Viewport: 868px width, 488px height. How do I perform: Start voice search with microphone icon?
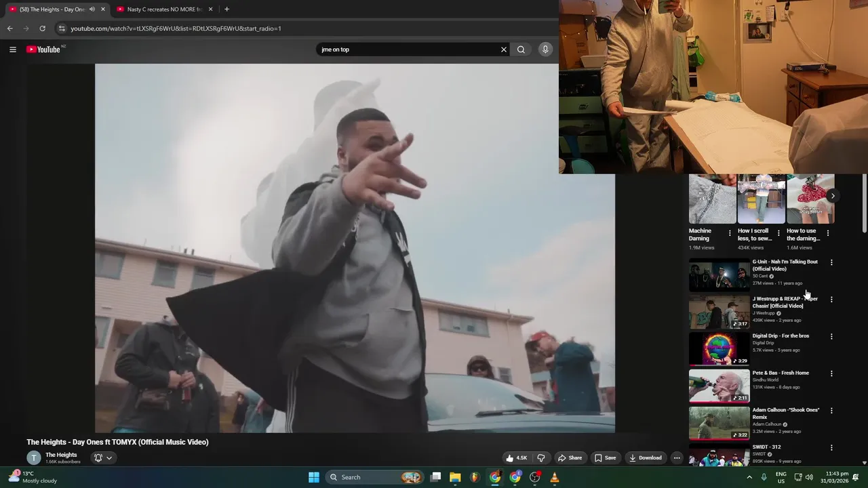pyautogui.click(x=545, y=49)
